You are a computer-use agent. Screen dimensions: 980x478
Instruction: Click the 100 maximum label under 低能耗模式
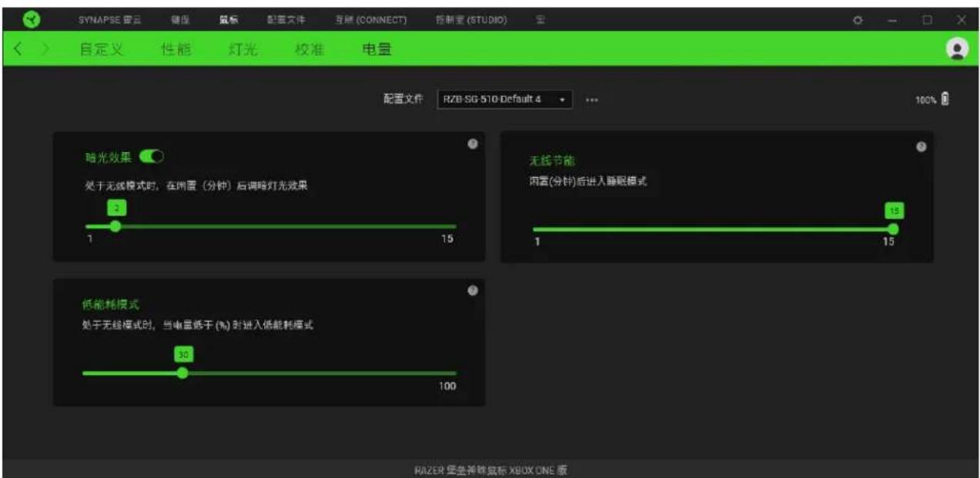point(447,386)
